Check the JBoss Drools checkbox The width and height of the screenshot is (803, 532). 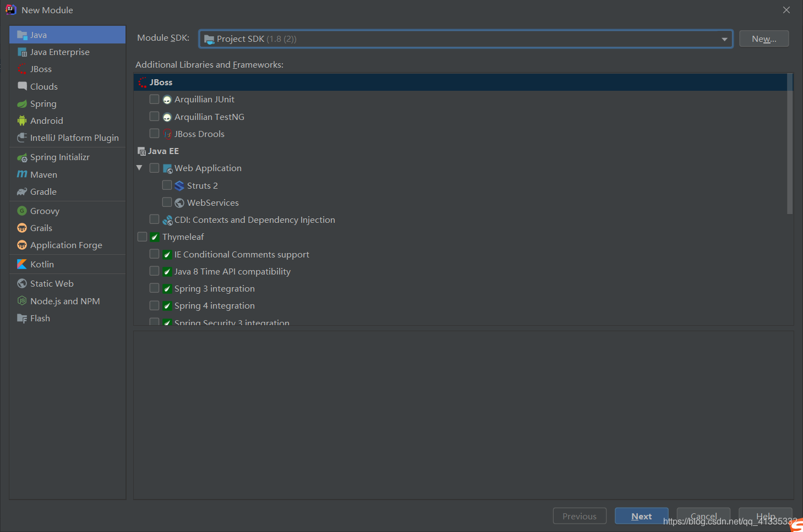[x=154, y=134]
